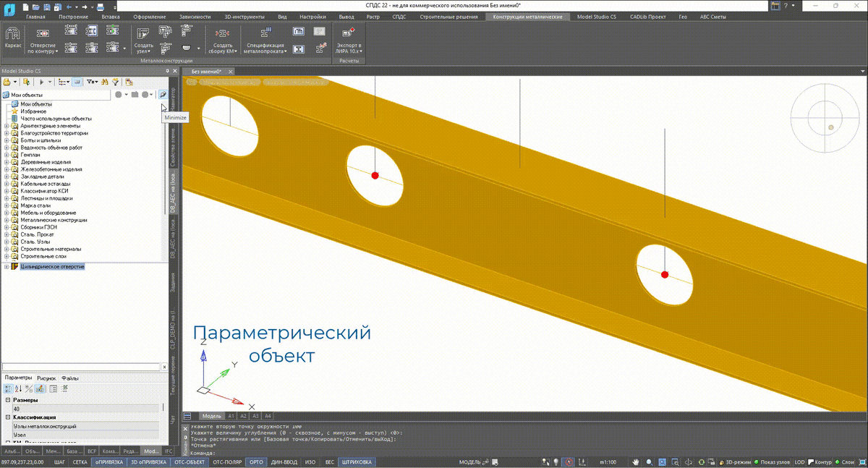Toggle оПРИВЯЗКА object snap
The height and width of the screenshot is (468, 868).
[109, 461]
